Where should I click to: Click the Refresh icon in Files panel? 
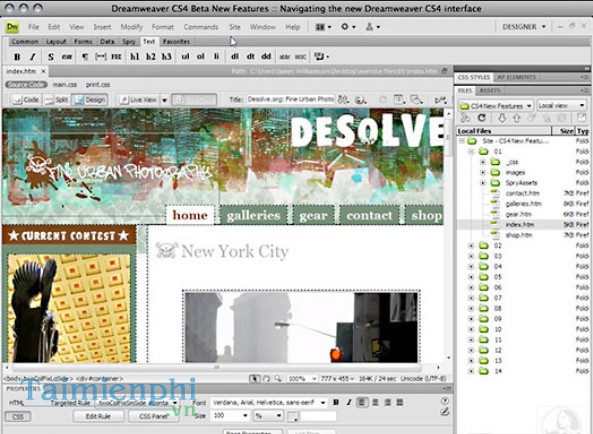(x=481, y=118)
